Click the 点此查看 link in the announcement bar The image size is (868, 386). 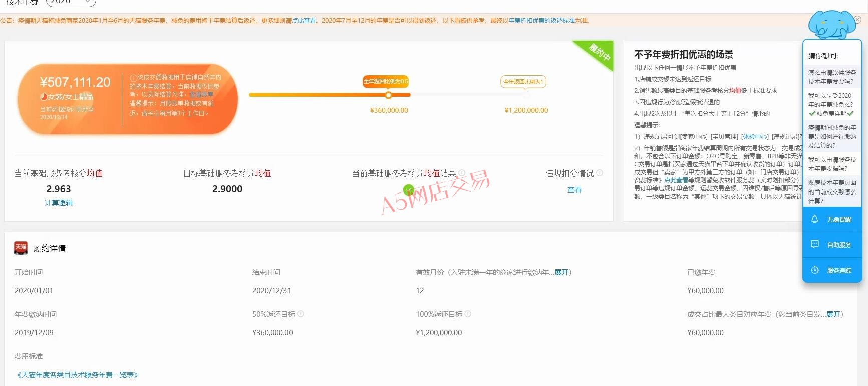tap(304, 21)
